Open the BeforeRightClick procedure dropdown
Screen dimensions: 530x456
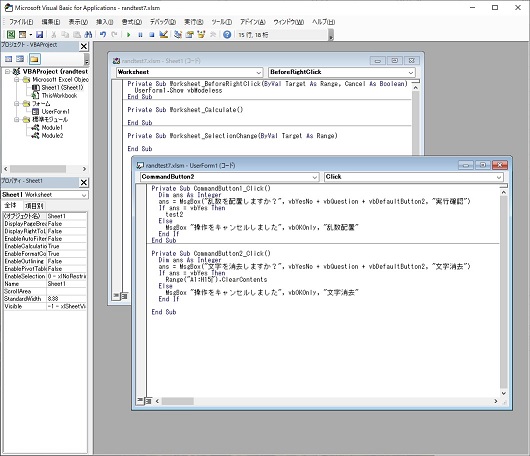411,72
